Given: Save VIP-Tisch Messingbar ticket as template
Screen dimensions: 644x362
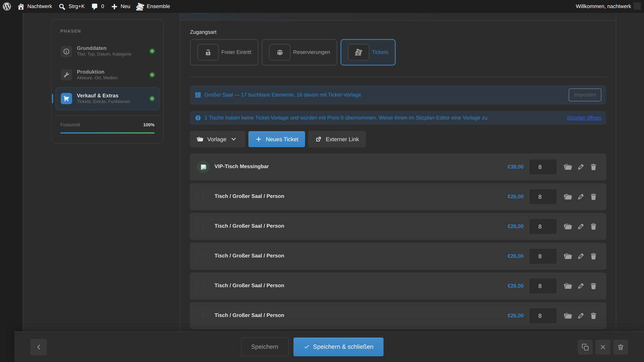Looking at the screenshot, I should 568,167.
